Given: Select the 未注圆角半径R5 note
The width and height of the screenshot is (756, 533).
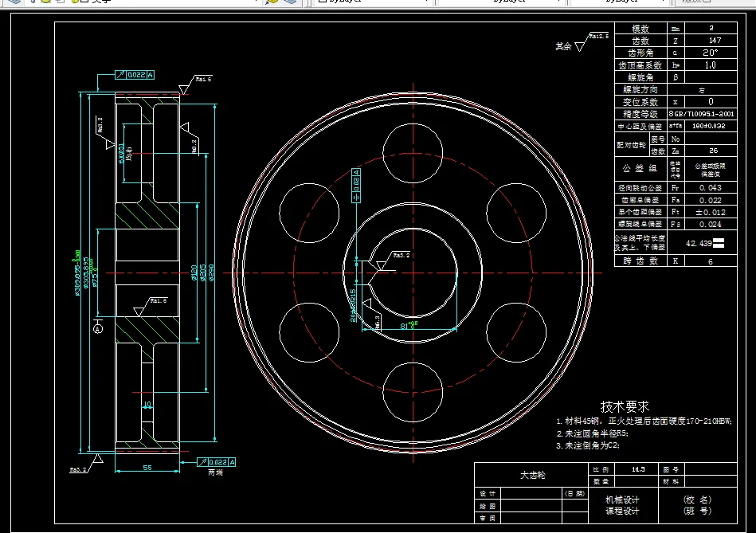Looking at the screenshot, I should coord(592,433).
